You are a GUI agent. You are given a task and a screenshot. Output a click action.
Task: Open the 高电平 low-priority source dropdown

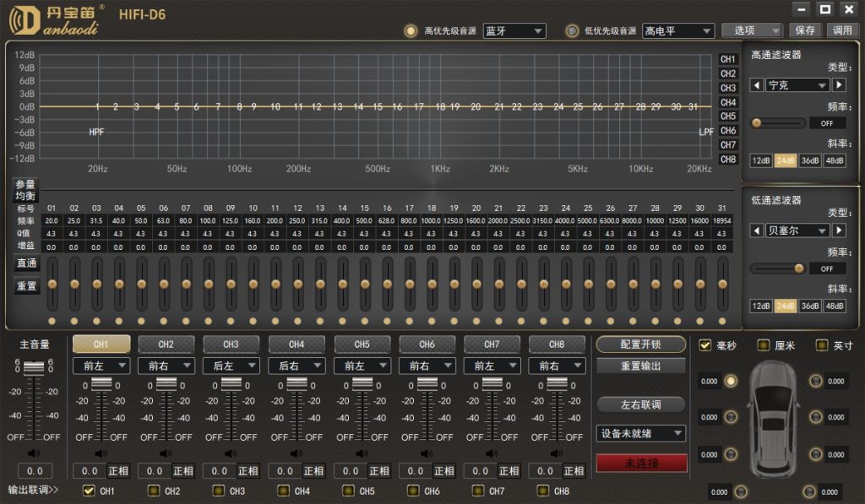(x=678, y=31)
